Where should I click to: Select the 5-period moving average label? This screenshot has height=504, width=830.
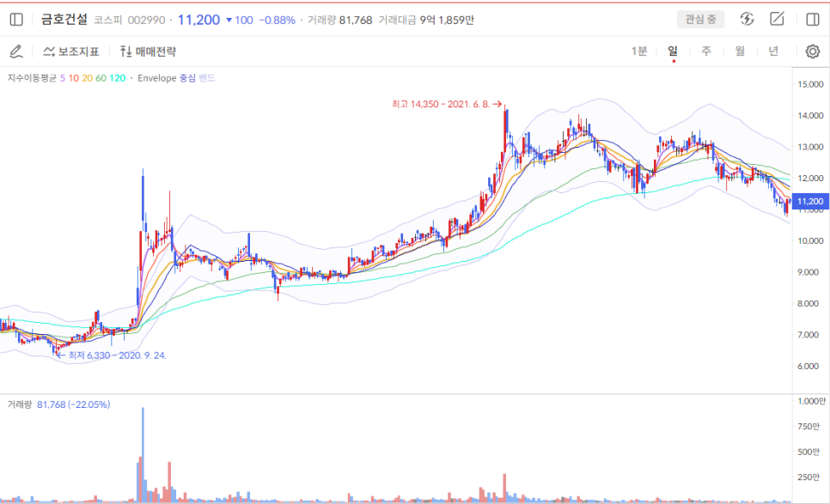click(x=63, y=78)
